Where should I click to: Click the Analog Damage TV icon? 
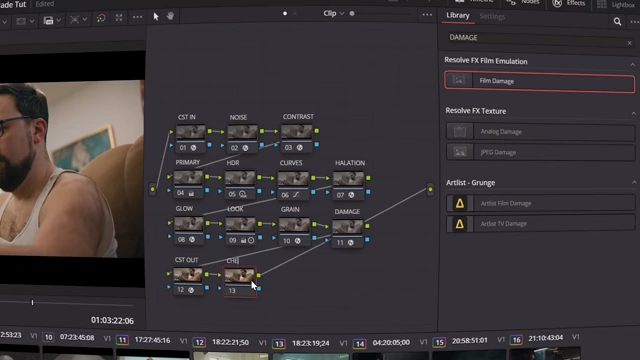coord(460,131)
